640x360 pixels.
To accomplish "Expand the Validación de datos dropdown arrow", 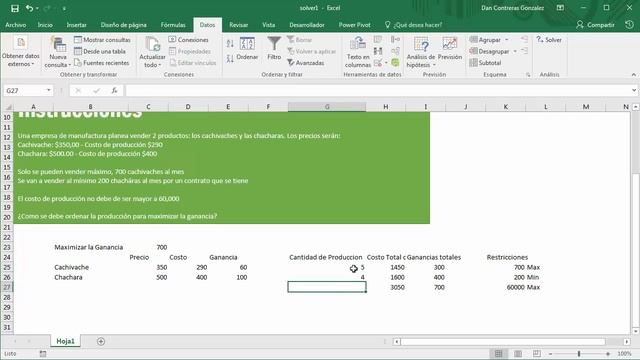I will (386, 63).
